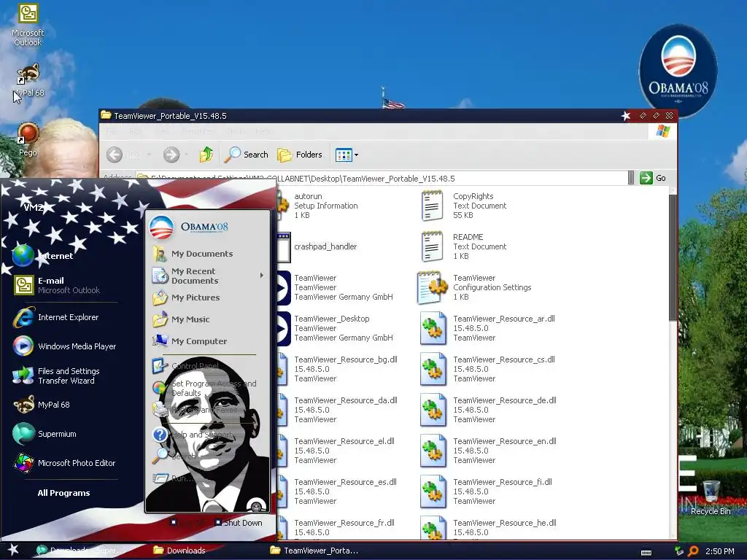
Task: Expand My Recent Documents submenu arrow
Action: 262,275
